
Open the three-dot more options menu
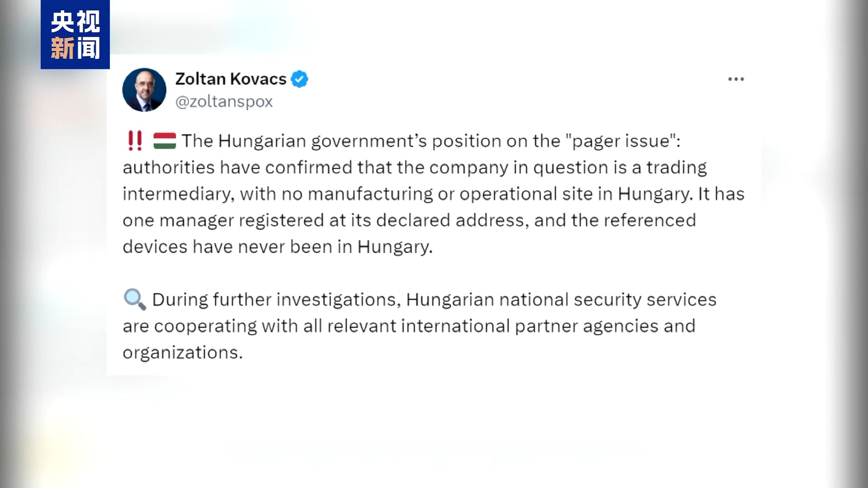736,80
